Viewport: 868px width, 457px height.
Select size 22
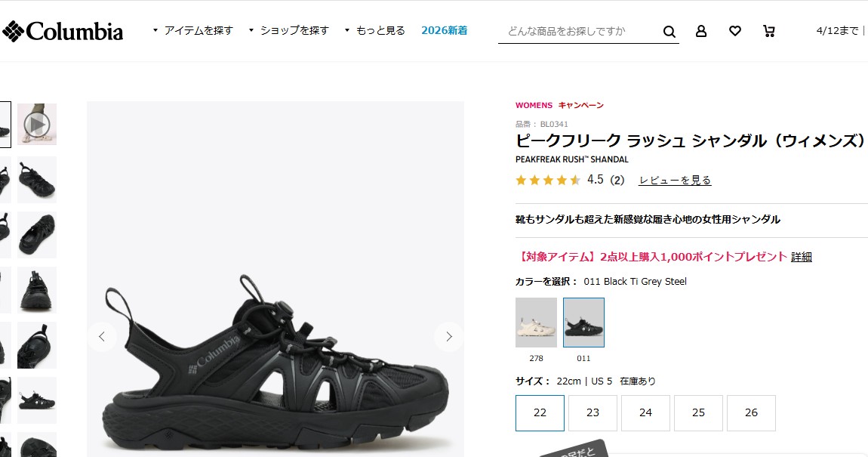(x=540, y=412)
